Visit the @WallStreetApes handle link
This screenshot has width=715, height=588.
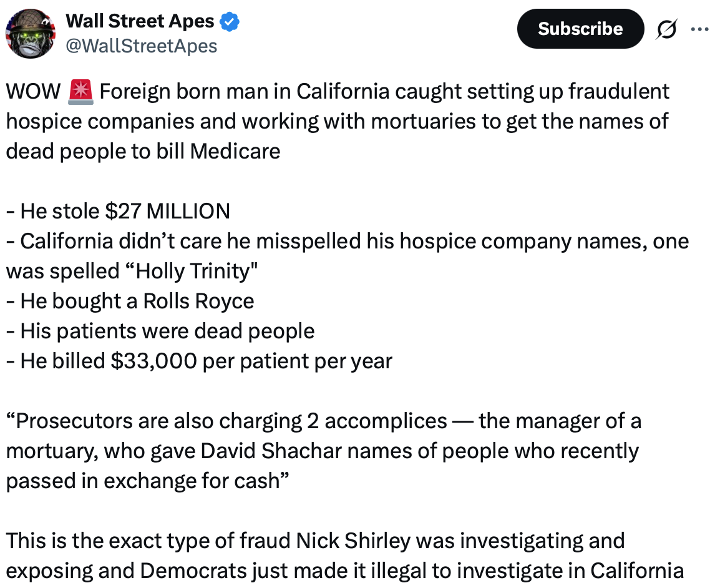pos(142,46)
